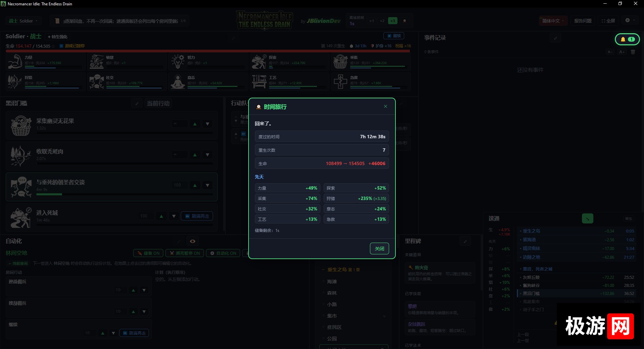Click the 急救 first-aid cross icon
This screenshot has width=644, height=349.
(340, 82)
